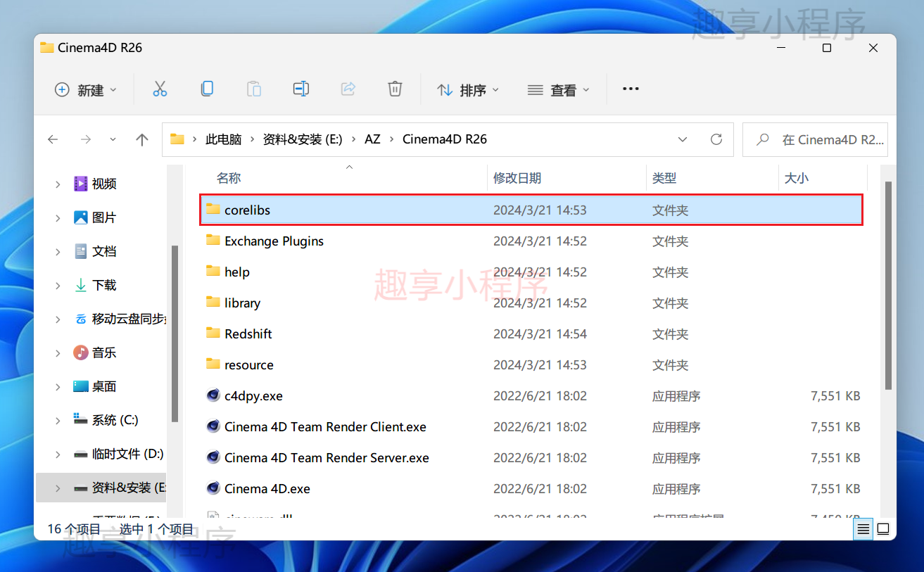Open the 新建 (New) dropdown
The height and width of the screenshot is (572, 924).
(x=86, y=90)
